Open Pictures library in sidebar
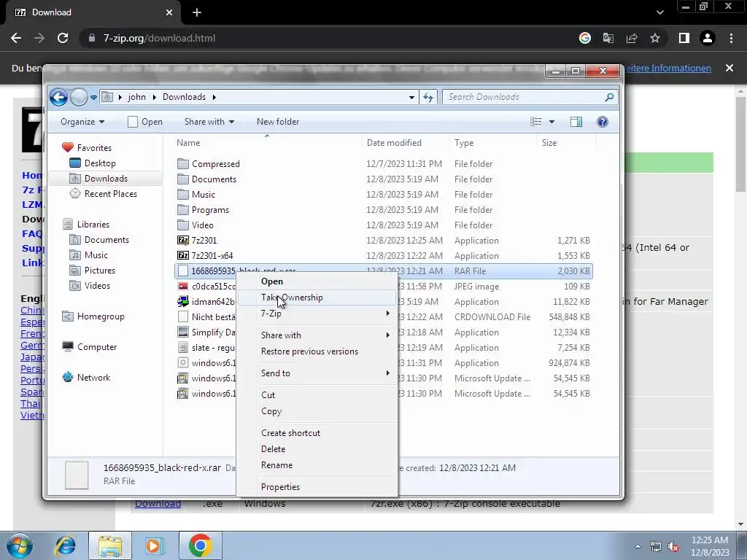 point(99,271)
